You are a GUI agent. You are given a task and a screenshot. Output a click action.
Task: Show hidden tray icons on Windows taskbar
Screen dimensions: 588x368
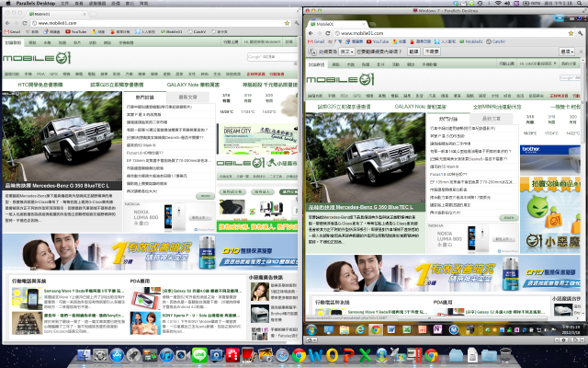pyautogui.click(x=481, y=329)
